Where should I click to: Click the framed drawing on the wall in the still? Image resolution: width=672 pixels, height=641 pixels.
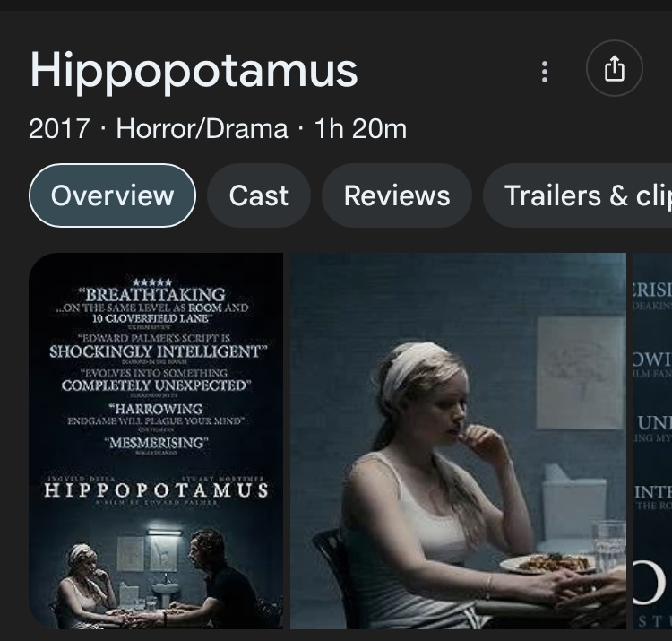pos(580,372)
